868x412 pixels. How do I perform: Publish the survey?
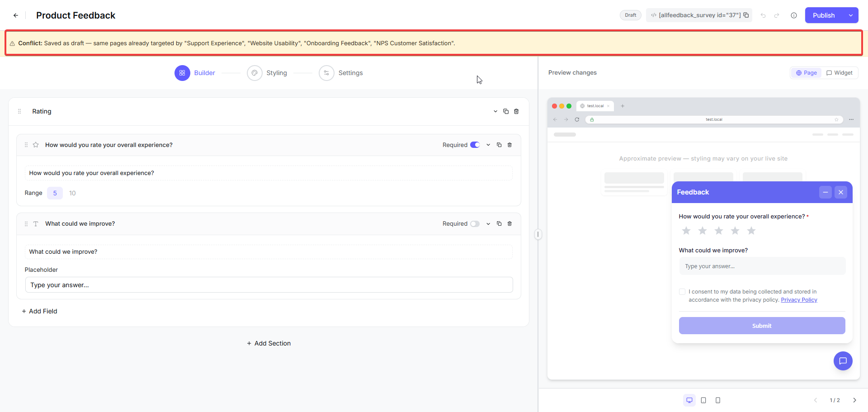coord(824,15)
